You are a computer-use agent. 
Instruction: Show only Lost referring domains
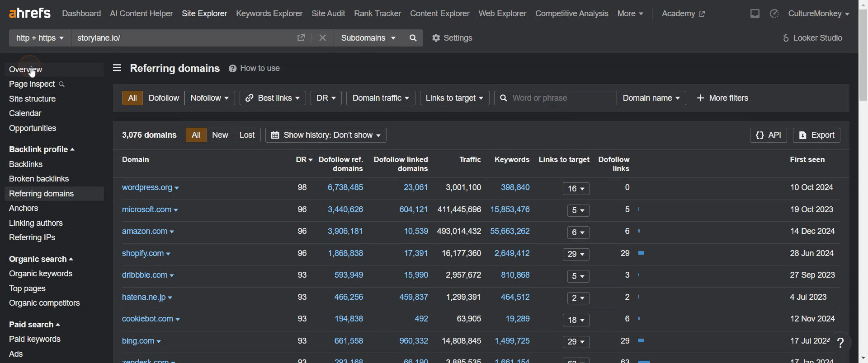pyautogui.click(x=247, y=135)
